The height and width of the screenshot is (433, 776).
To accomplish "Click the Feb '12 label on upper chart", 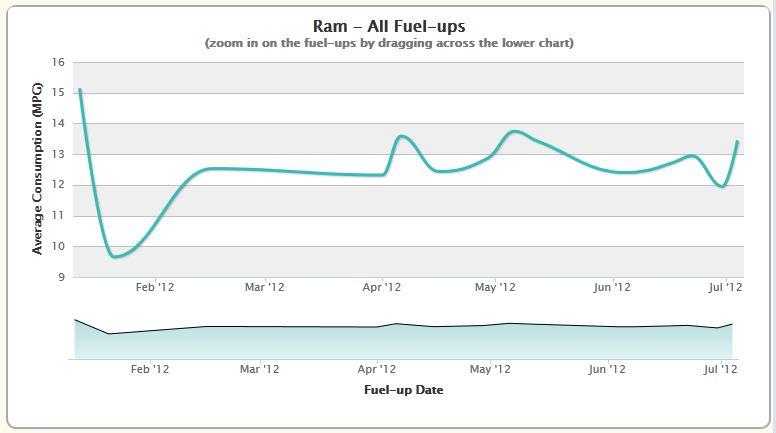I will [155, 287].
